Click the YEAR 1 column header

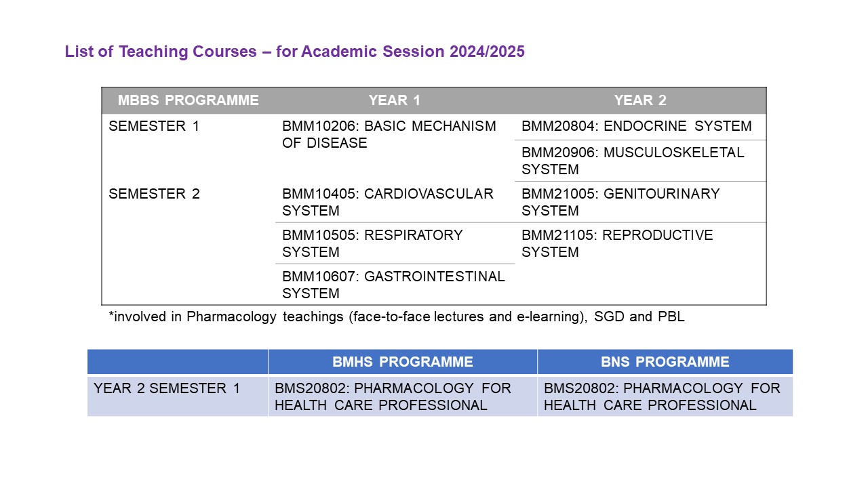pyautogui.click(x=395, y=100)
